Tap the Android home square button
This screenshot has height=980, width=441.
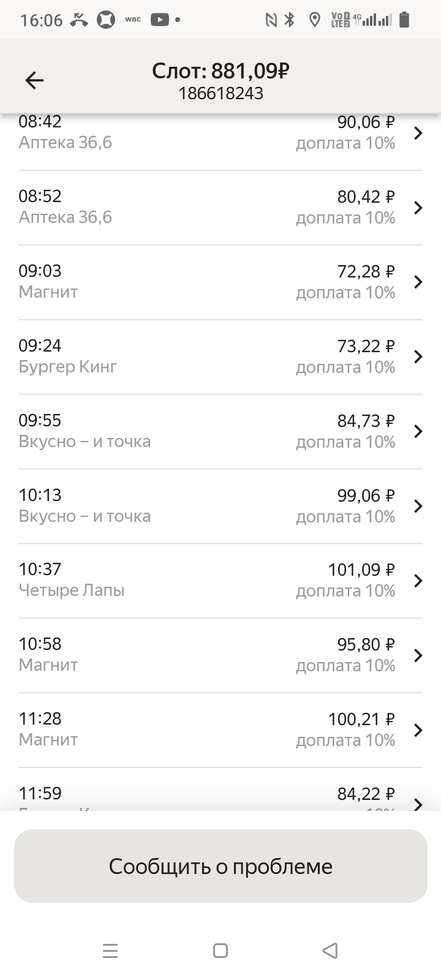221,951
